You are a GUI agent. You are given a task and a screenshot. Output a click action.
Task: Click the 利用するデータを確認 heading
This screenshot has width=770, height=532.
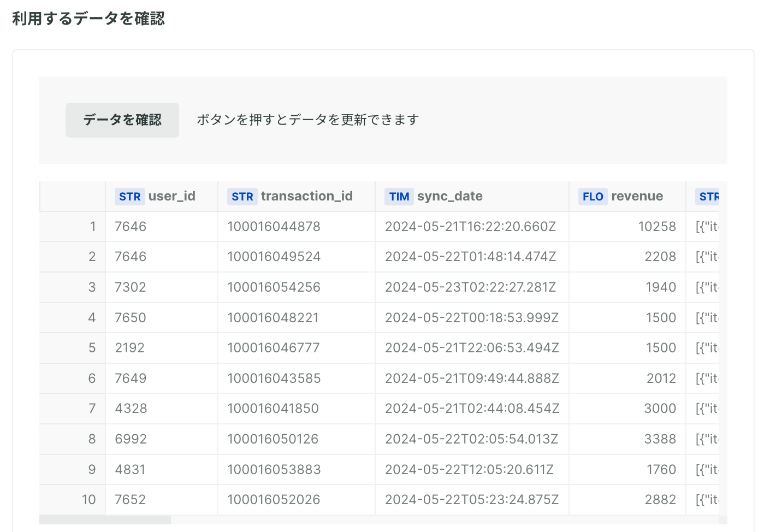coord(88,19)
